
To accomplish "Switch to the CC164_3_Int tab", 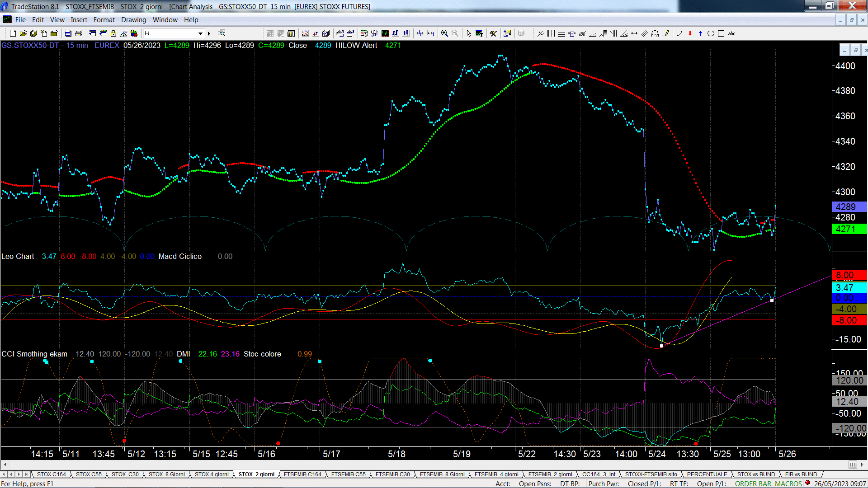I will [599, 474].
